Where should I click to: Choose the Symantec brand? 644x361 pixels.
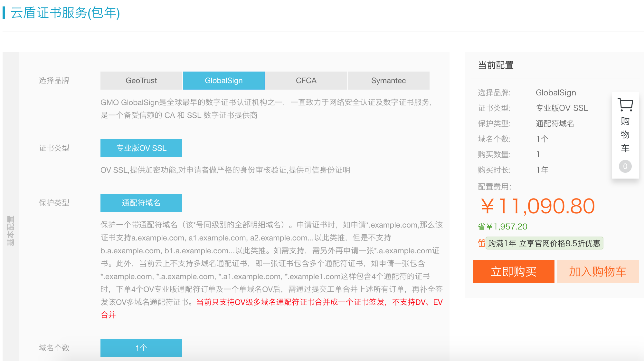click(388, 81)
